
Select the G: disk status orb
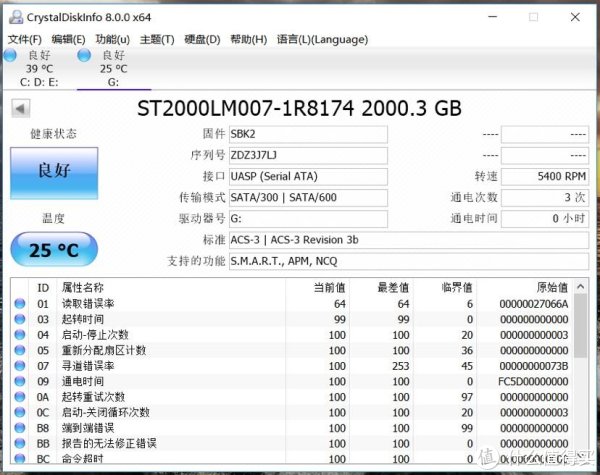click(84, 55)
